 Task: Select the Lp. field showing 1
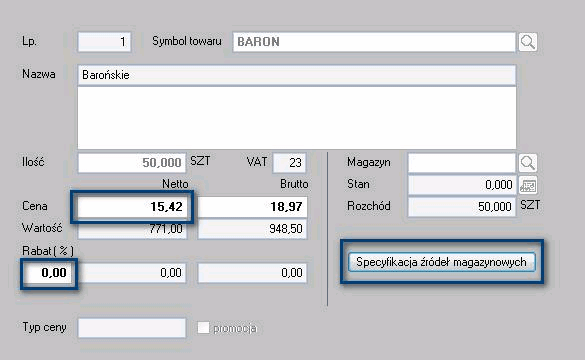point(104,42)
